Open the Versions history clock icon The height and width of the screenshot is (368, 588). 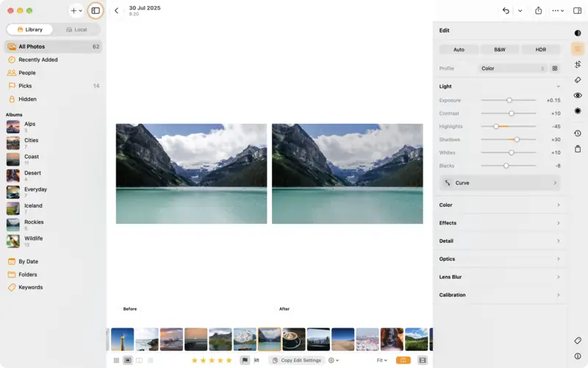click(x=578, y=133)
